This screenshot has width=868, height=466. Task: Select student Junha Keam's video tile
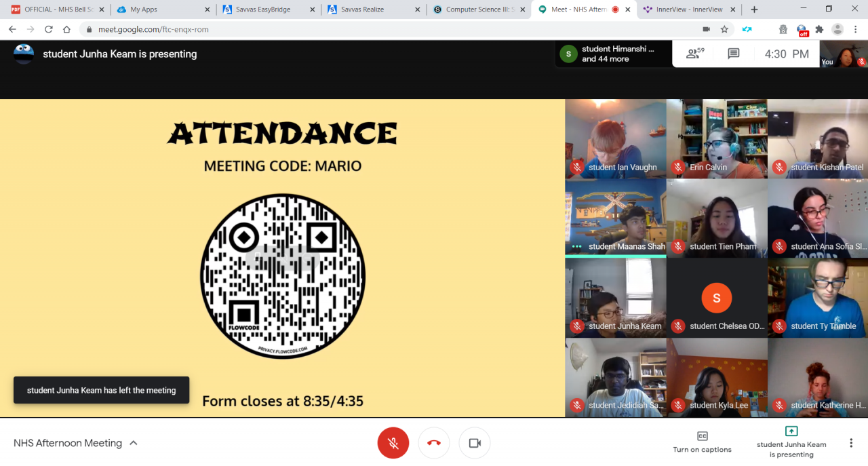616,298
